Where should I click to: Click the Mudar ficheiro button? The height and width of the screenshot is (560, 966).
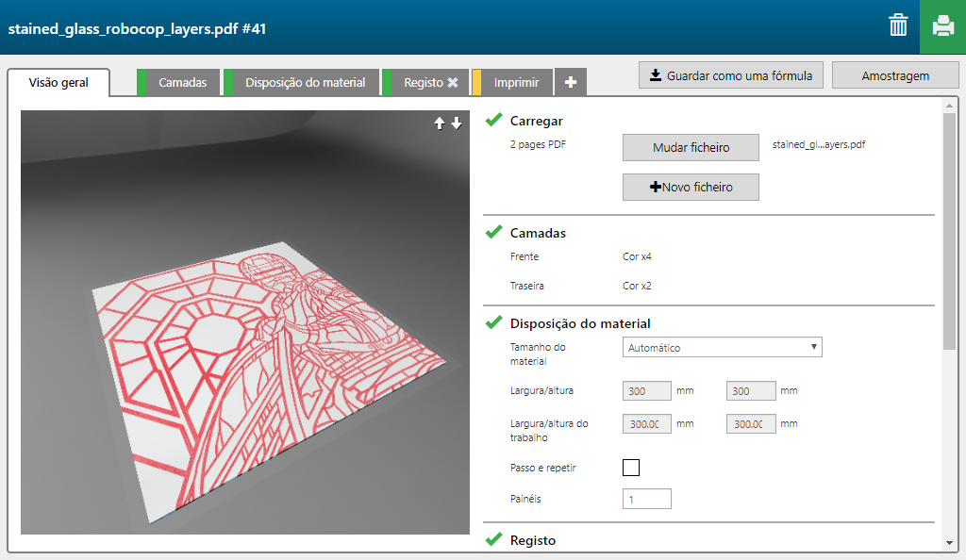tap(691, 148)
